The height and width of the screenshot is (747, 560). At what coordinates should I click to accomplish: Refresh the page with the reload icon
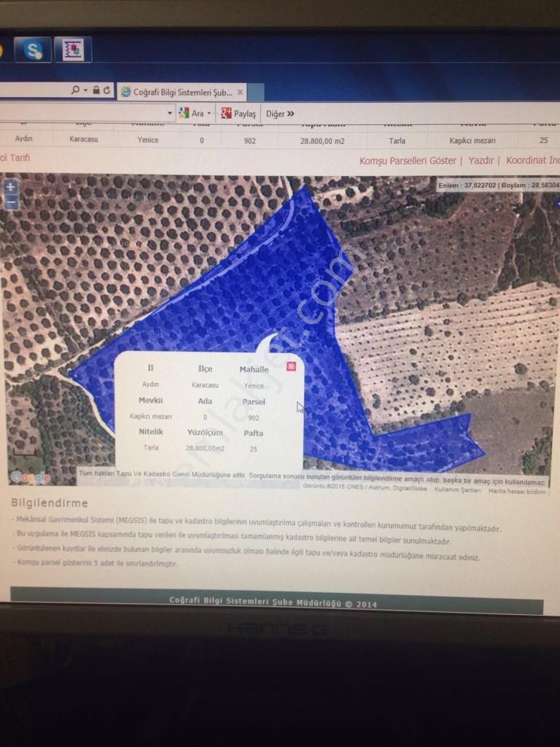tap(106, 90)
